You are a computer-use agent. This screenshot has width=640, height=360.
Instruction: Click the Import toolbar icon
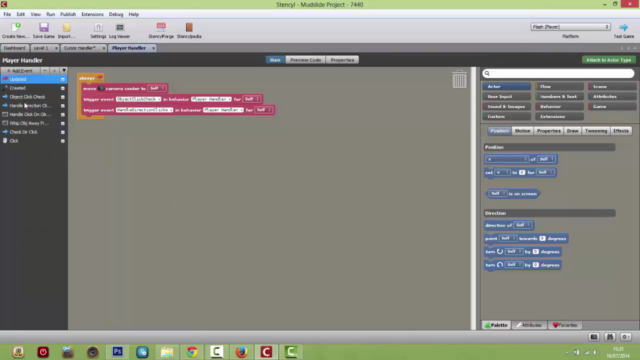click(x=67, y=27)
